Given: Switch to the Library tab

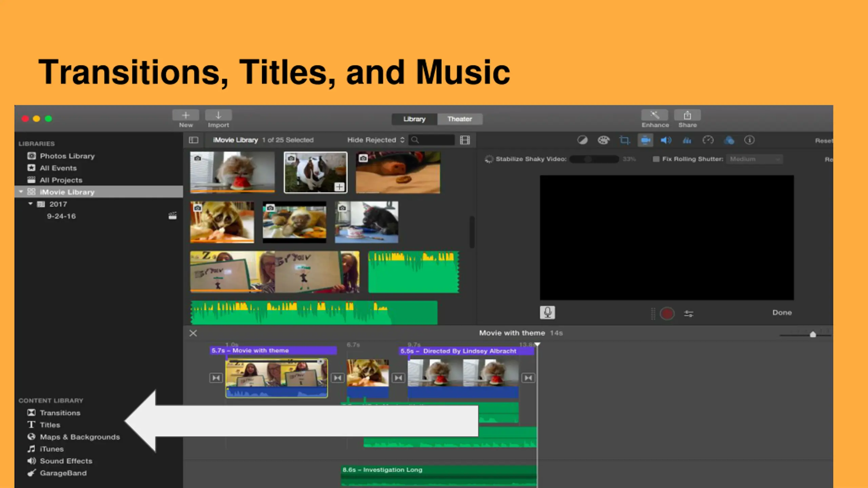Looking at the screenshot, I should [x=414, y=119].
